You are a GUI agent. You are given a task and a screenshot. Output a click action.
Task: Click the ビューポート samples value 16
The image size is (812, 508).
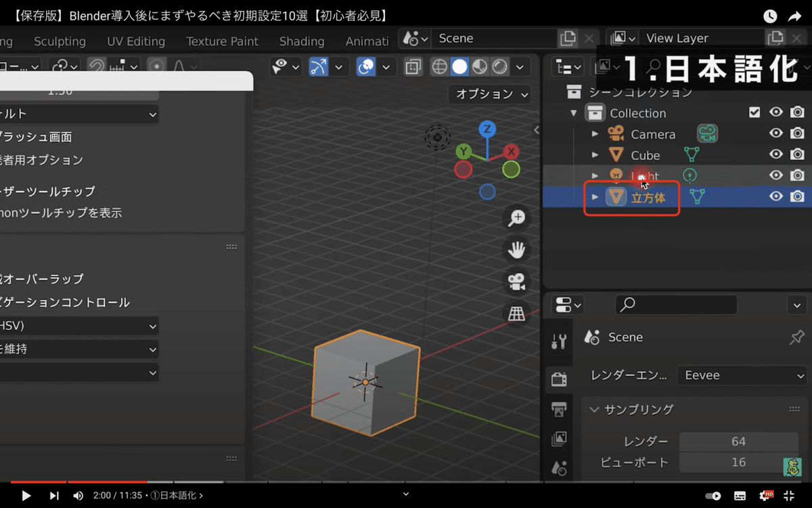pyautogui.click(x=738, y=463)
